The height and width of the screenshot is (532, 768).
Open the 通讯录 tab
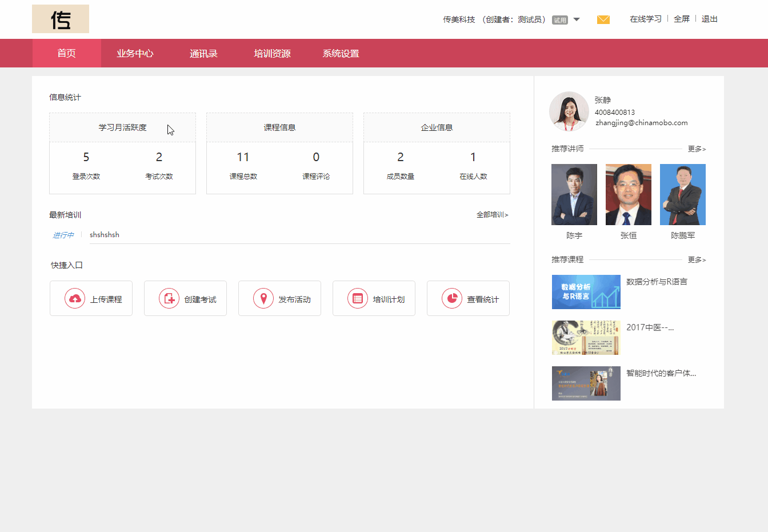(x=203, y=53)
